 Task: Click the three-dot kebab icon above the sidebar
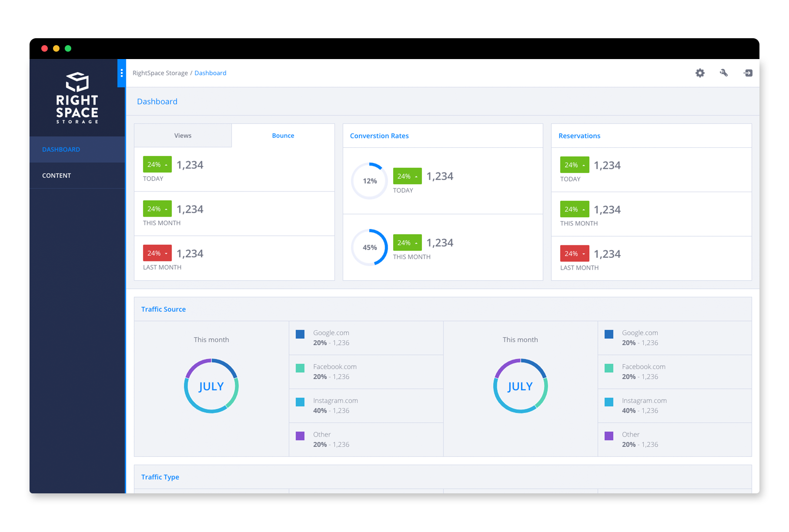click(121, 73)
